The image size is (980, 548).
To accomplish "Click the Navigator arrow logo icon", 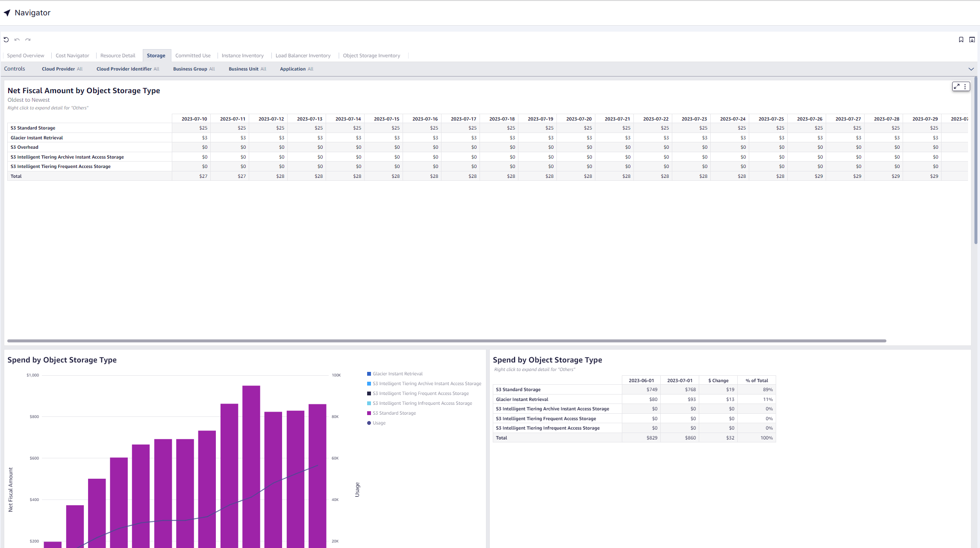I will [7, 13].
